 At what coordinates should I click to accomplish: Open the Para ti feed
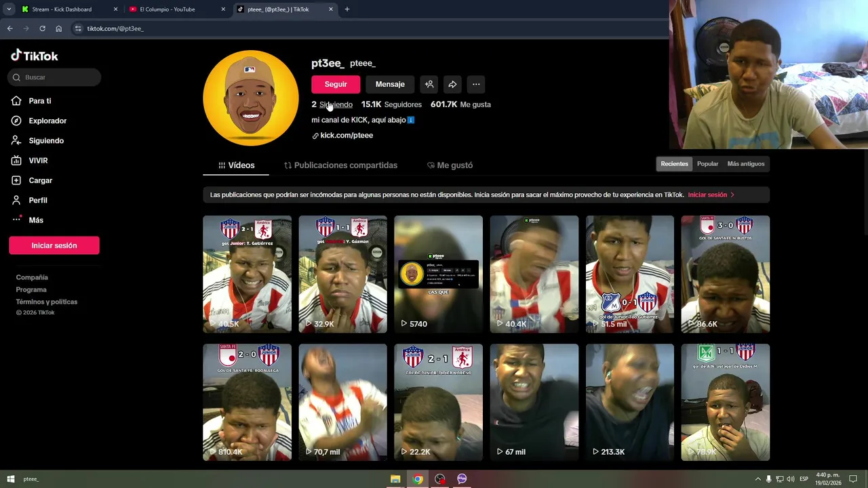coord(39,101)
